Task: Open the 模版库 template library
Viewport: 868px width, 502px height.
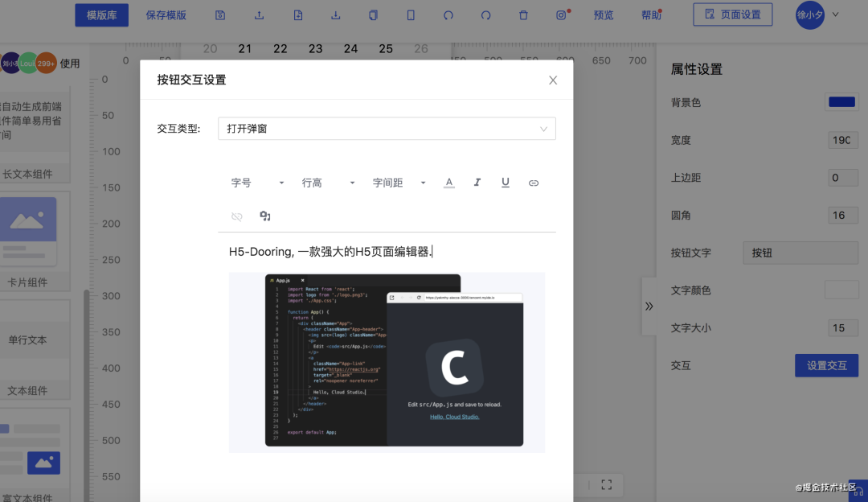Action: point(102,15)
